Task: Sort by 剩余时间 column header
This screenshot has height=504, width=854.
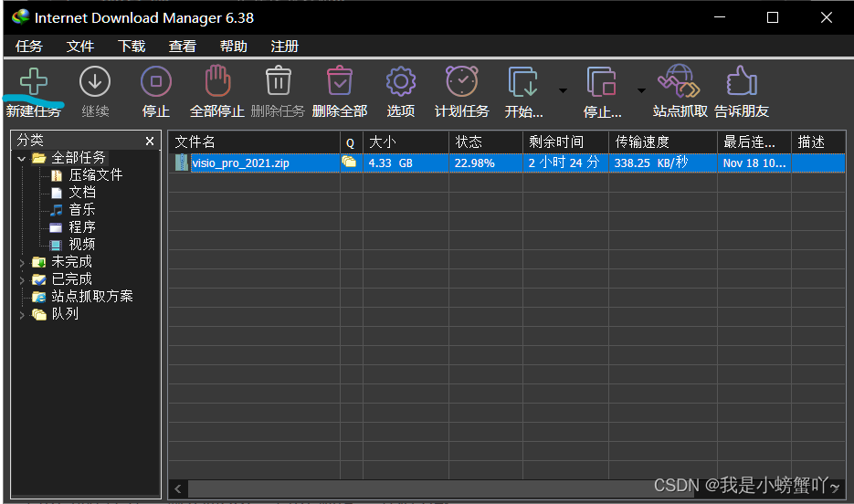Action: (x=566, y=142)
